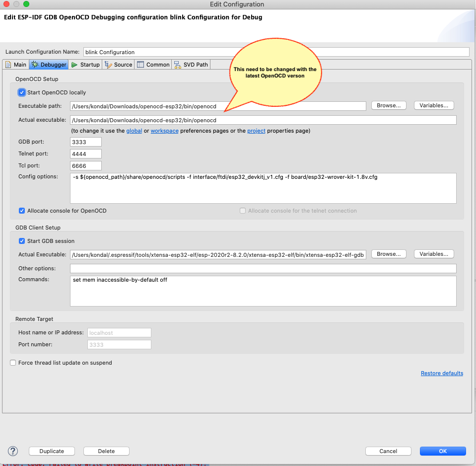
Task: Click Restore defaults
Action: [442, 373]
